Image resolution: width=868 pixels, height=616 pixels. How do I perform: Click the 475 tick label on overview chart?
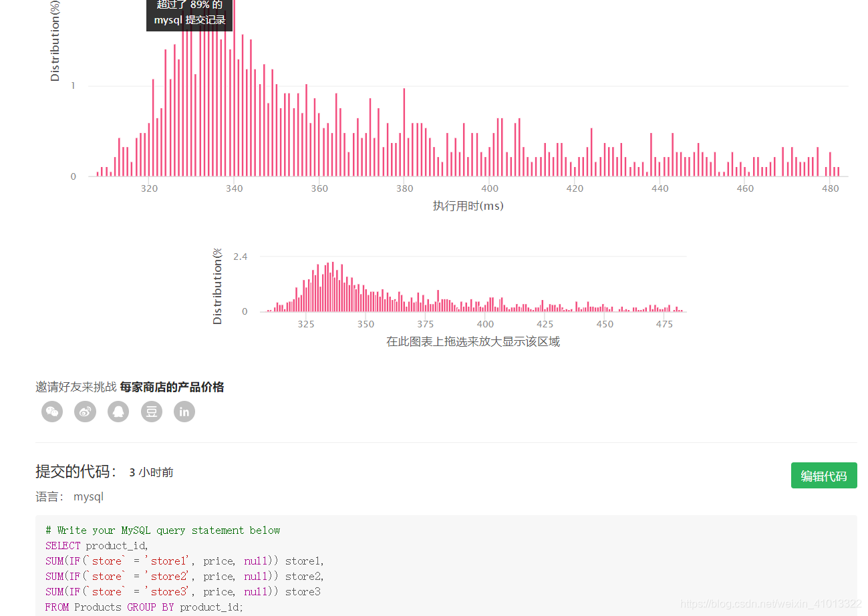click(x=664, y=324)
